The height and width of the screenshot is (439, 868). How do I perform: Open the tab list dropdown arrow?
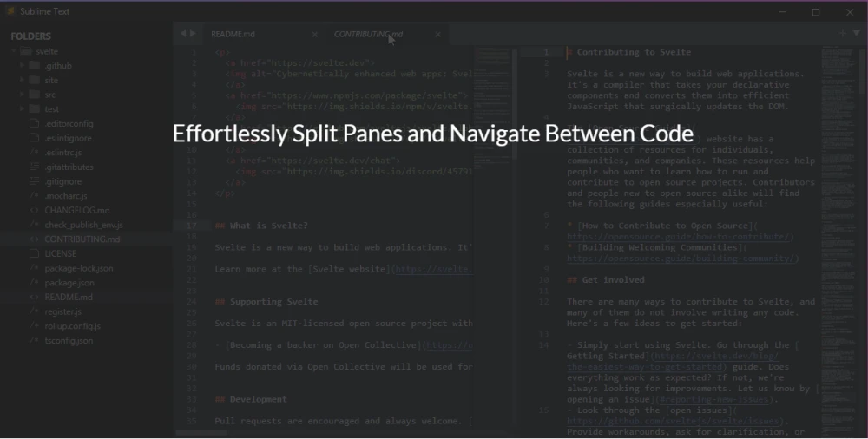[x=857, y=33]
